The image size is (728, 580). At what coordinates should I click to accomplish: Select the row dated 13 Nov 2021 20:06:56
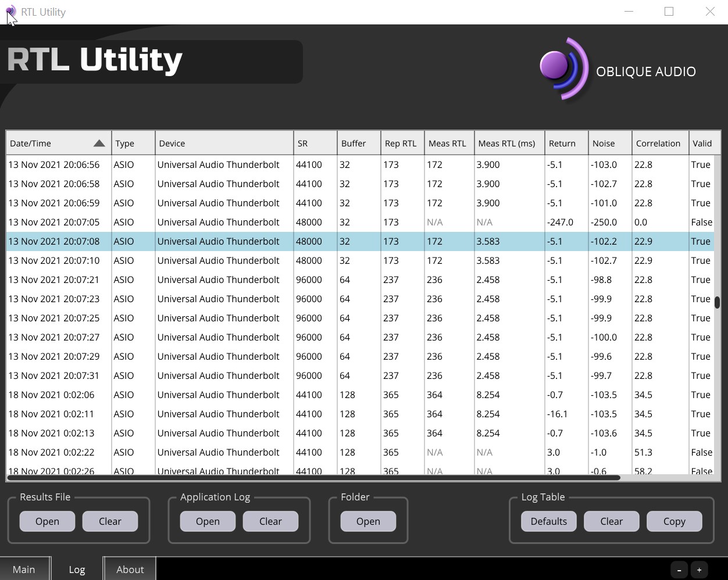pos(360,164)
